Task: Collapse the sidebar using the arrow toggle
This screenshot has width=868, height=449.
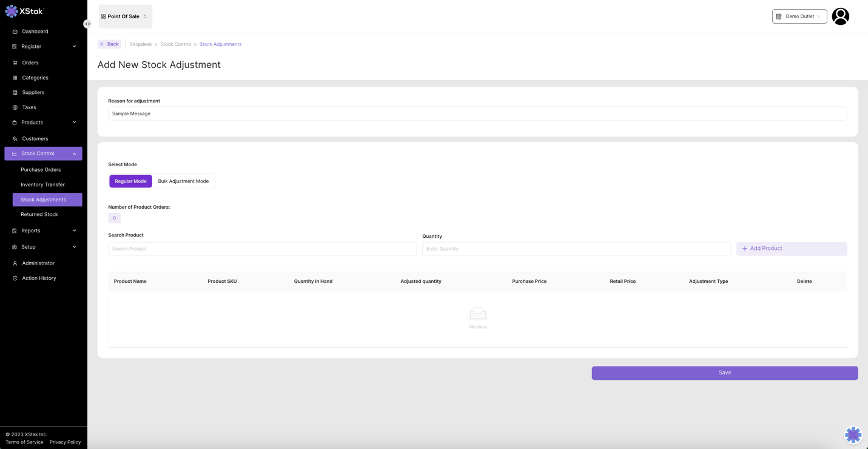Action: click(x=87, y=24)
